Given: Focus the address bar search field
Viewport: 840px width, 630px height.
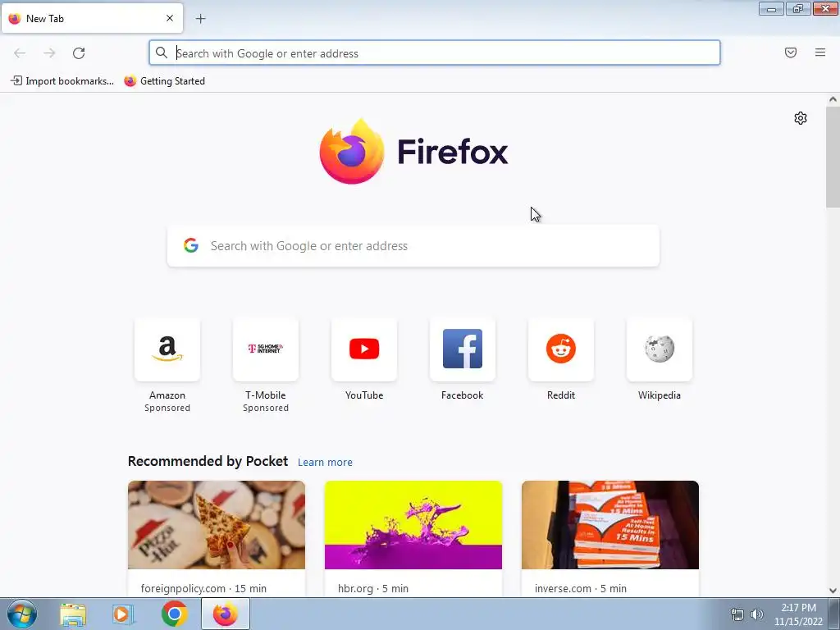Looking at the screenshot, I should [x=435, y=53].
